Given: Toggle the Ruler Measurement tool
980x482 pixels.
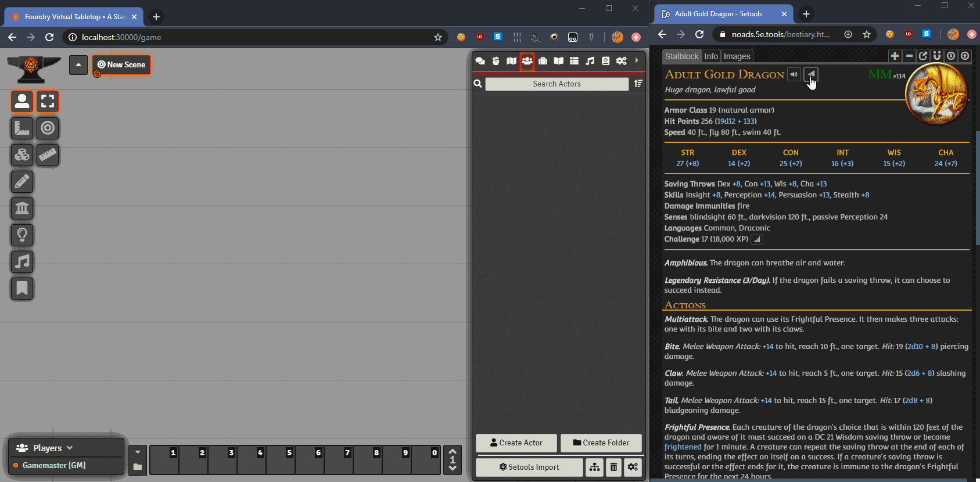Looking at the screenshot, I should [x=48, y=155].
